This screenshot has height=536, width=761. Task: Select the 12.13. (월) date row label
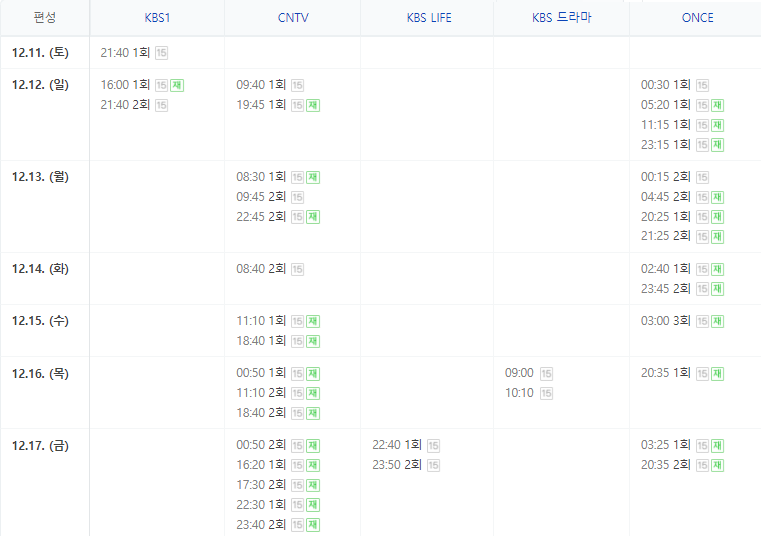pos(40,177)
